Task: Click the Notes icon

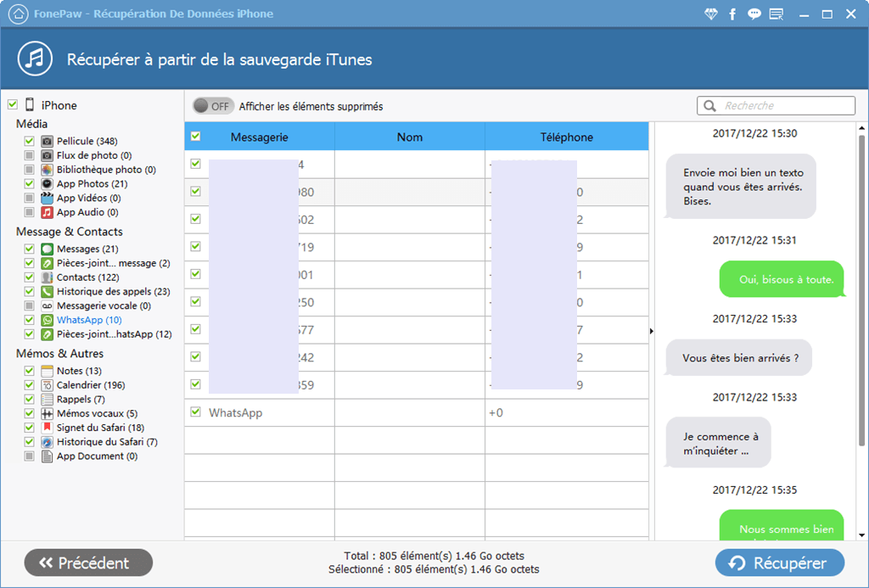Action: (48, 371)
